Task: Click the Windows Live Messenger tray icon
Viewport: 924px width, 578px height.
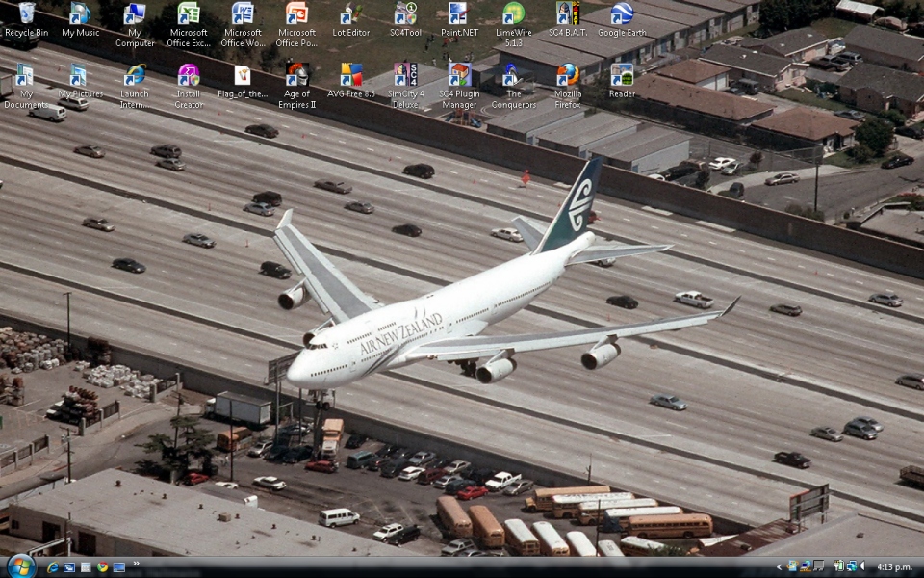Action: [x=792, y=566]
